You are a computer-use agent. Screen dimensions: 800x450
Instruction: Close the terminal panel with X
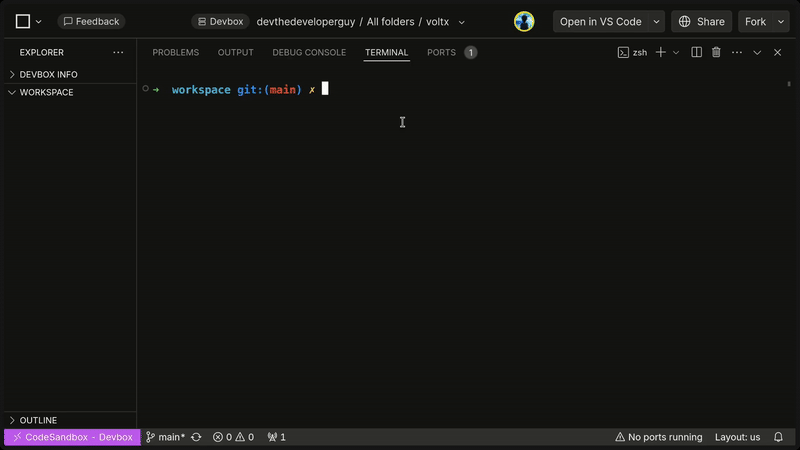tap(778, 53)
